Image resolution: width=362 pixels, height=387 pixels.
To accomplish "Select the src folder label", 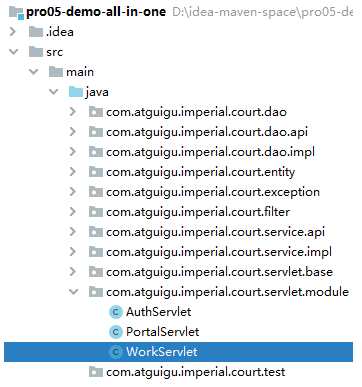I will (55, 52).
